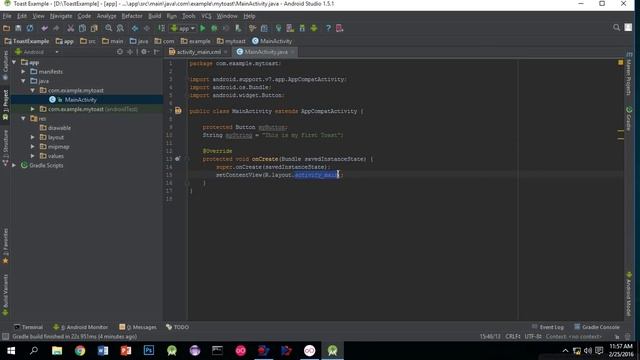Open Photoshop from the Windows taskbar

149,351
